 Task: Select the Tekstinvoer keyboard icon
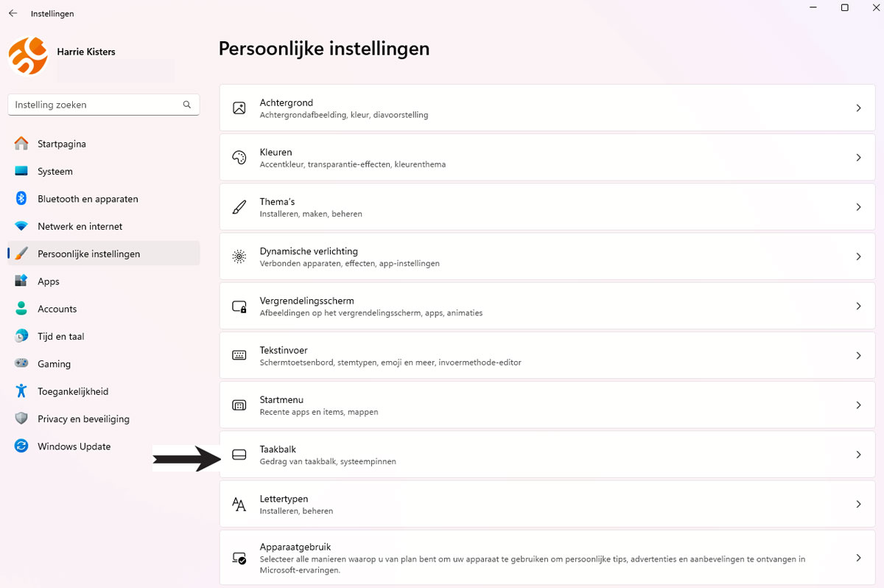[239, 355]
